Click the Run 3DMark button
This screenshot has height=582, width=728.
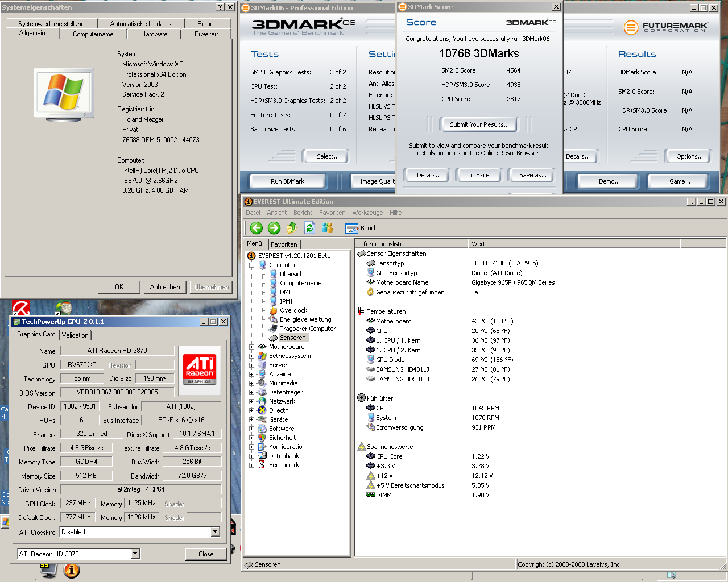287,181
